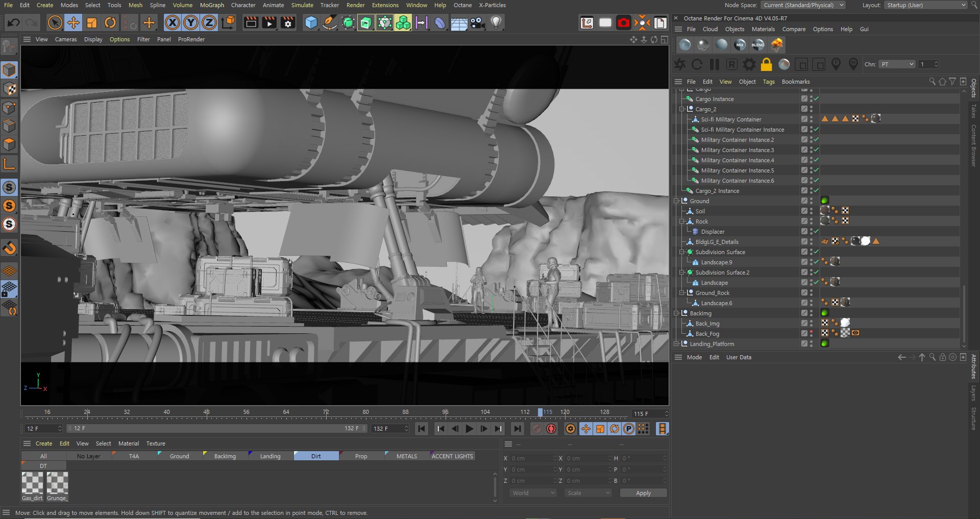Image resolution: width=980 pixels, height=519 pixels.
Task: Switch to the METALS material tab
Action: pos(406,456)
